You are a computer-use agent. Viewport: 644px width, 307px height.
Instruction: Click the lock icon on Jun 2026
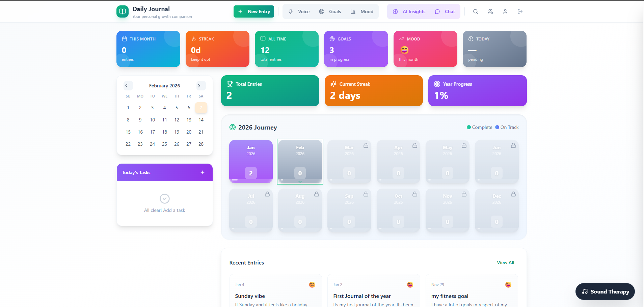513,145
